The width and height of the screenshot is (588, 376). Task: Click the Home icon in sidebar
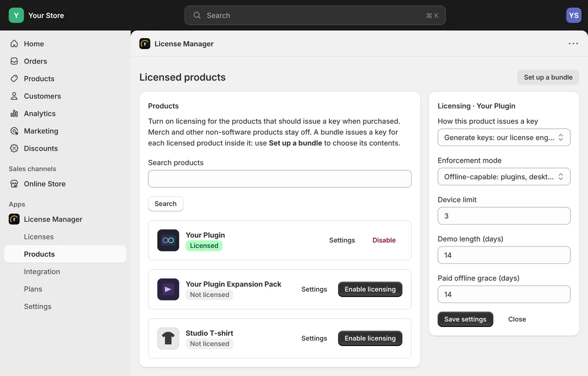(14, 44)
